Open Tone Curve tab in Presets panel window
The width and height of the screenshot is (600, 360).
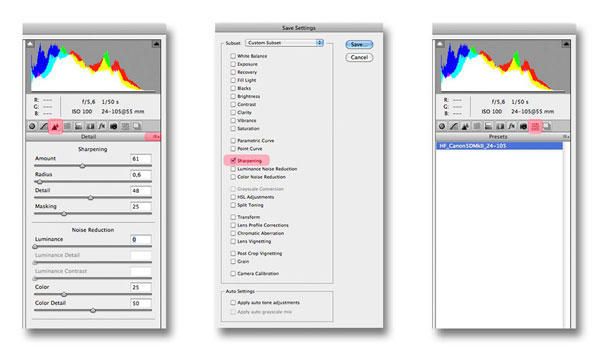[454, 126]
